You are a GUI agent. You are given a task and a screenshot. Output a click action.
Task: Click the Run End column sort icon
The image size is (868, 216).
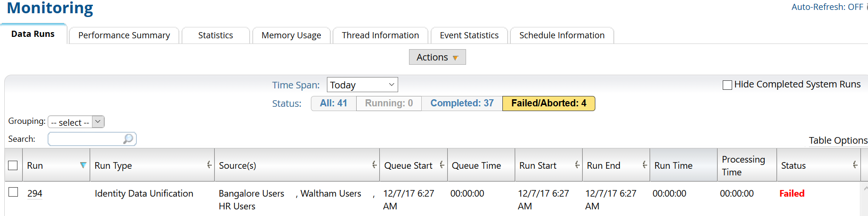[644, 164]
